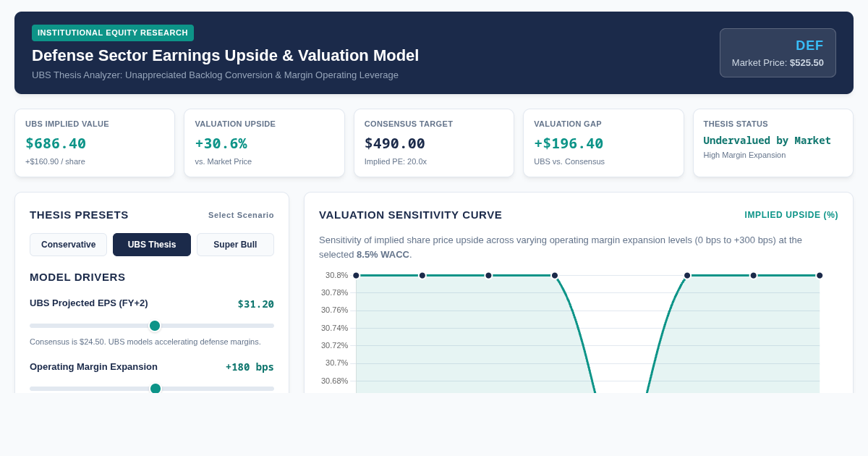This screenshot has height=456, width=868.
Task: Open the UBS Implied Value card
Action: 95,143
